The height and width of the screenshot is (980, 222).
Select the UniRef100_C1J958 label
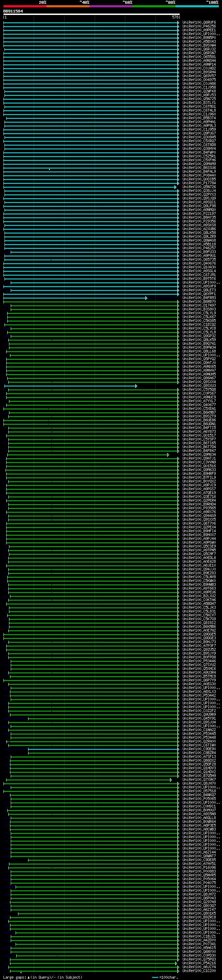[199, 88]
